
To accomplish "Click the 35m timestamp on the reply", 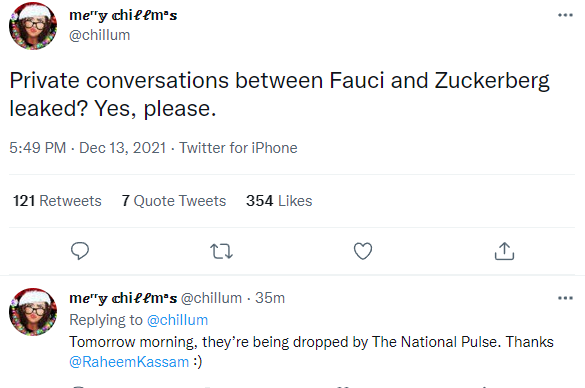I will (270, 298).
